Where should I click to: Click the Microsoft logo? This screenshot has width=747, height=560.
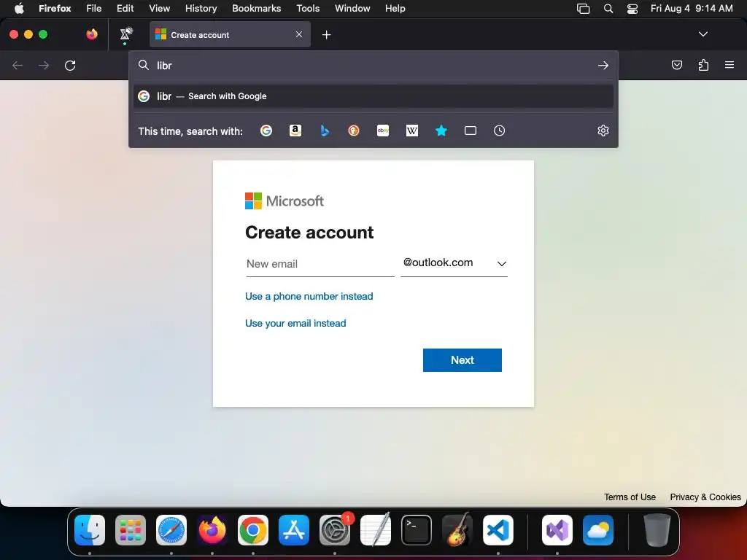pyautogui.click(x=285, y=201)
